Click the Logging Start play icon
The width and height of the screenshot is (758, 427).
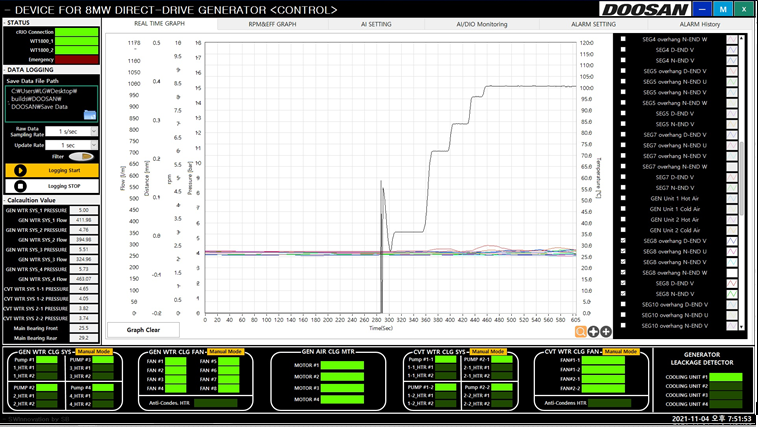coord(22,170)
